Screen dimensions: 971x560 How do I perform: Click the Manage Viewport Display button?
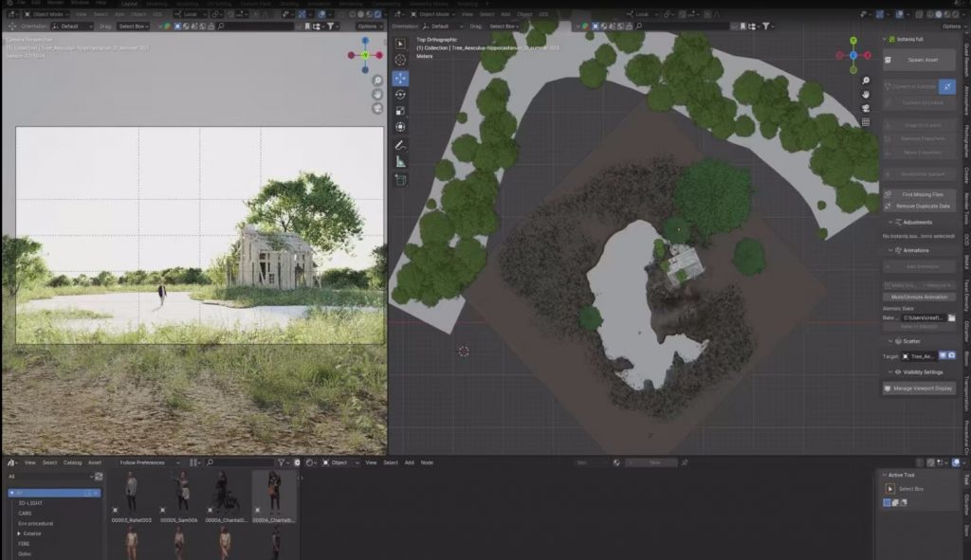click(x=919, y=388)
